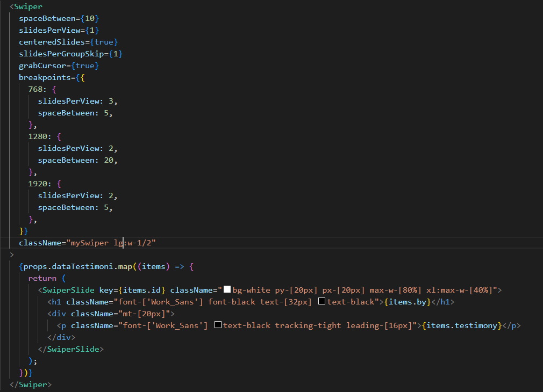
Task: Click spaceBetween: 5 under the 1920 breakpoint
Action: pyautogui.click(x=75, y=207)
